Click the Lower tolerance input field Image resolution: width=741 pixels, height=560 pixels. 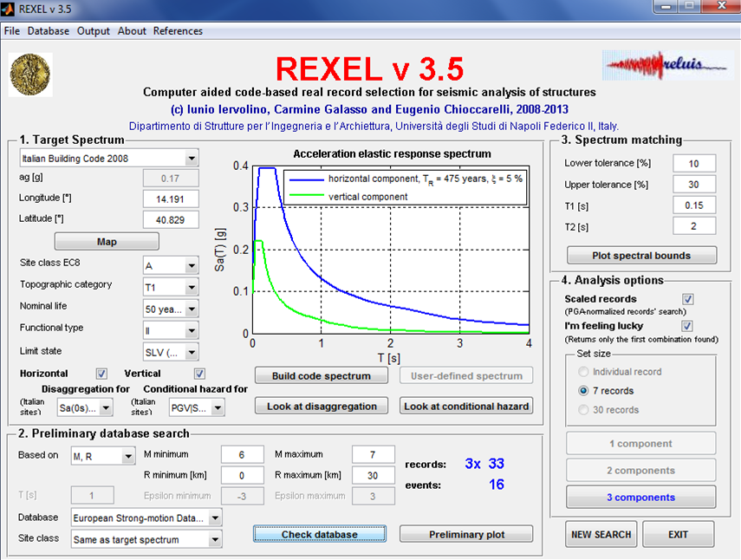[x=693, y=164]
